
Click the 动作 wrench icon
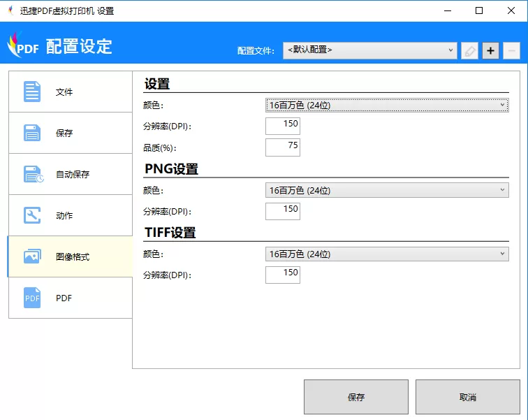(x=32, y=215)
